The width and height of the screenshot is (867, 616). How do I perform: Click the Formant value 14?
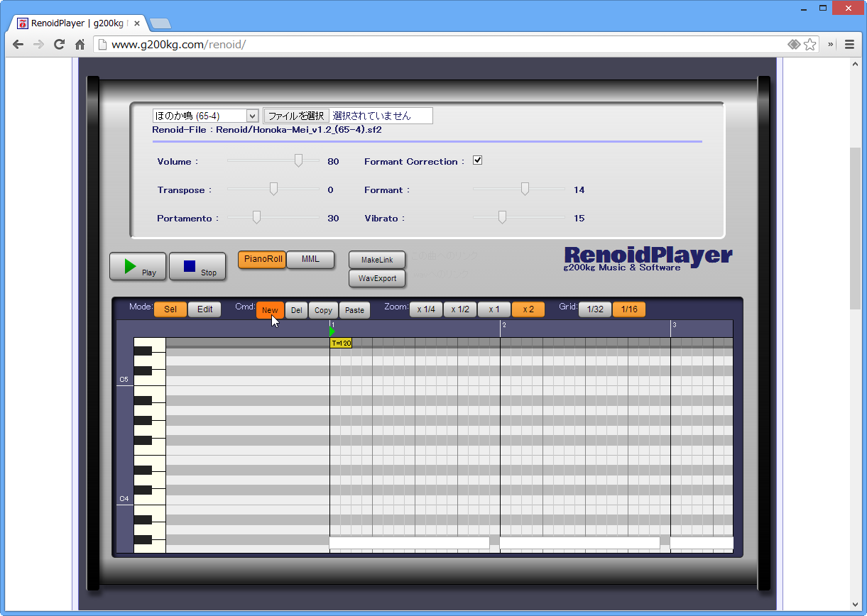tap(579, 190)
